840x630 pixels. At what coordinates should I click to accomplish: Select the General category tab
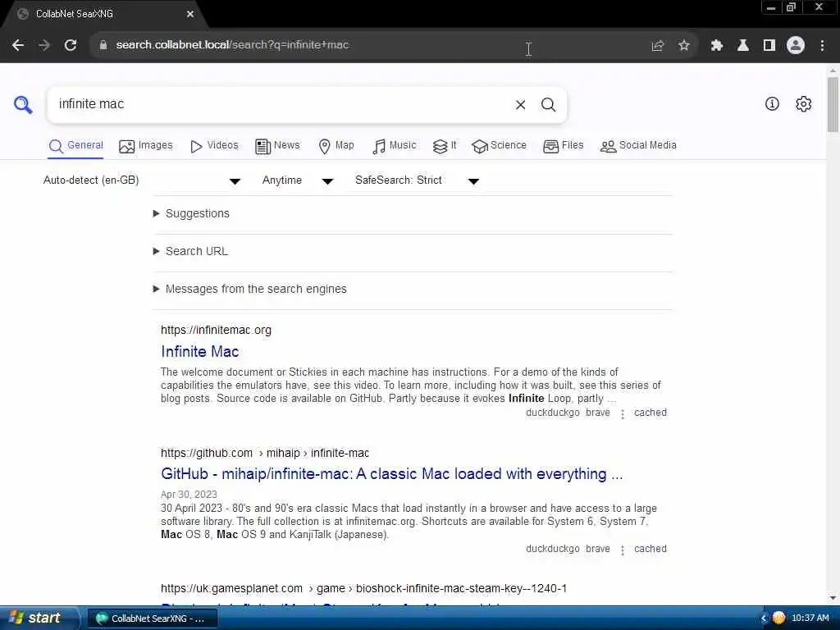point(76,146)
